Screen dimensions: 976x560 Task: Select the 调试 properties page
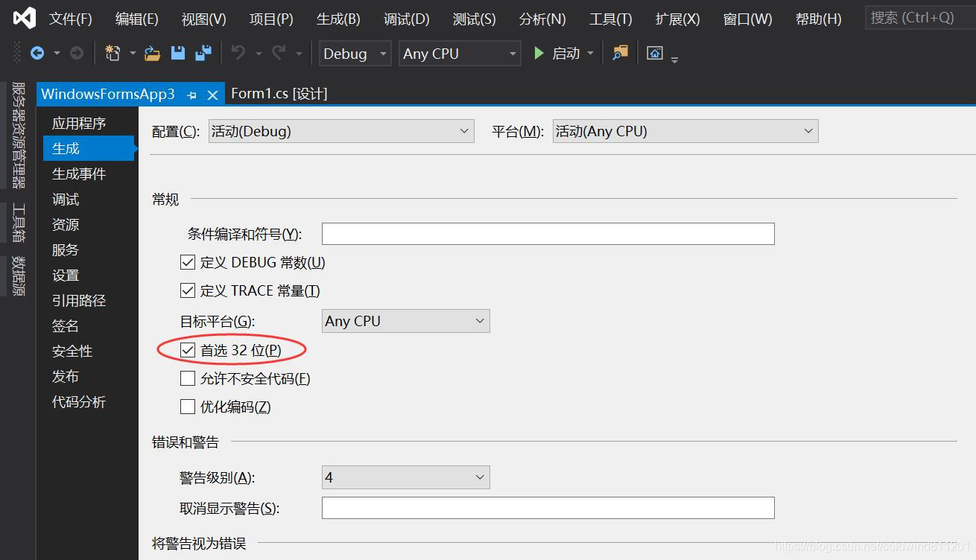(x=66, y=199)
